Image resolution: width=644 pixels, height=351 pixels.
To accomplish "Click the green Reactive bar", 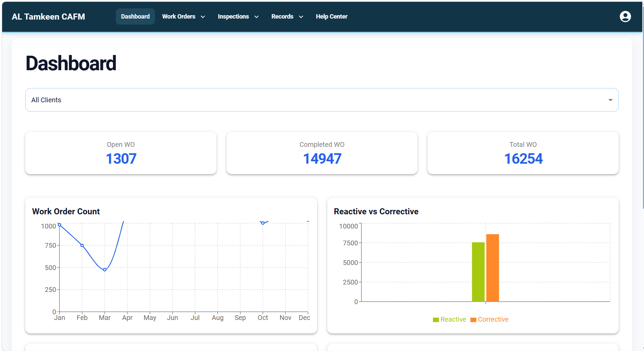I will (478, 272).
